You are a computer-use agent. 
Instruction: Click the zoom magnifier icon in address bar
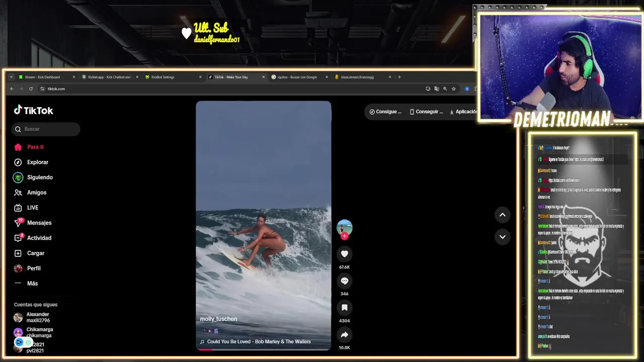coord(445,89)
